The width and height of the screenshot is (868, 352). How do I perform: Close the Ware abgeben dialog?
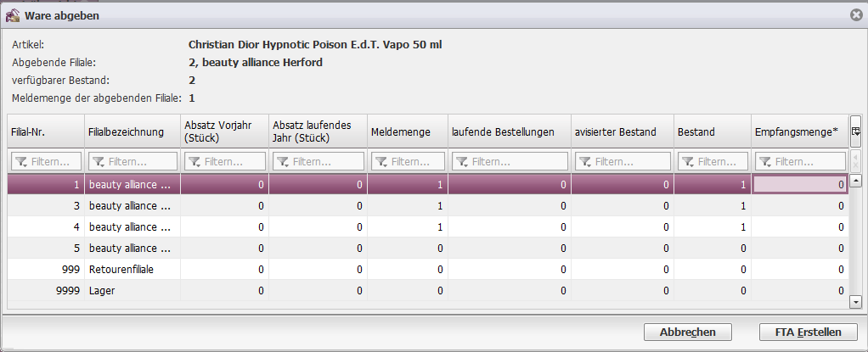856,14
